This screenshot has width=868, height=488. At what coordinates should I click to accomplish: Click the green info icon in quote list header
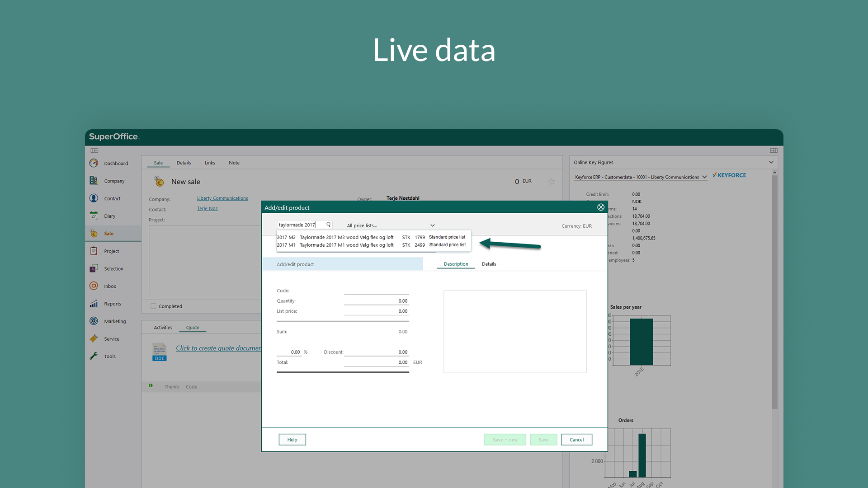tap(151, 385)
